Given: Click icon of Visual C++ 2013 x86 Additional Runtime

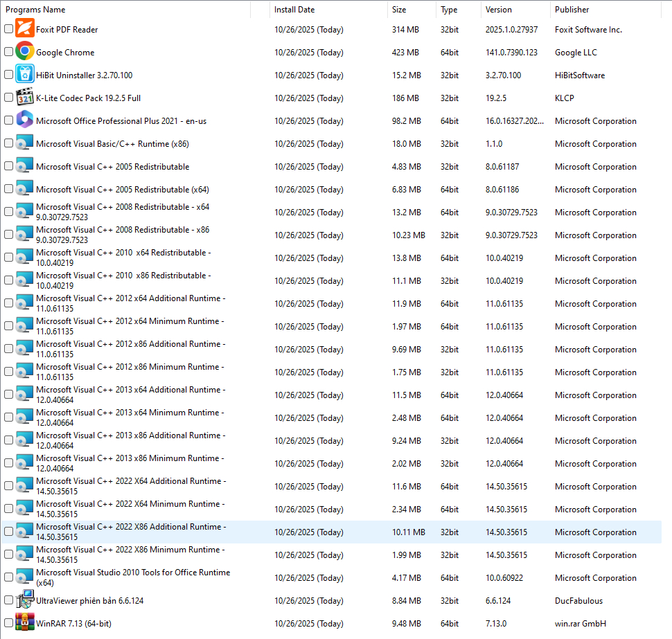Looking at the screenshot, I should pos(24,440).
